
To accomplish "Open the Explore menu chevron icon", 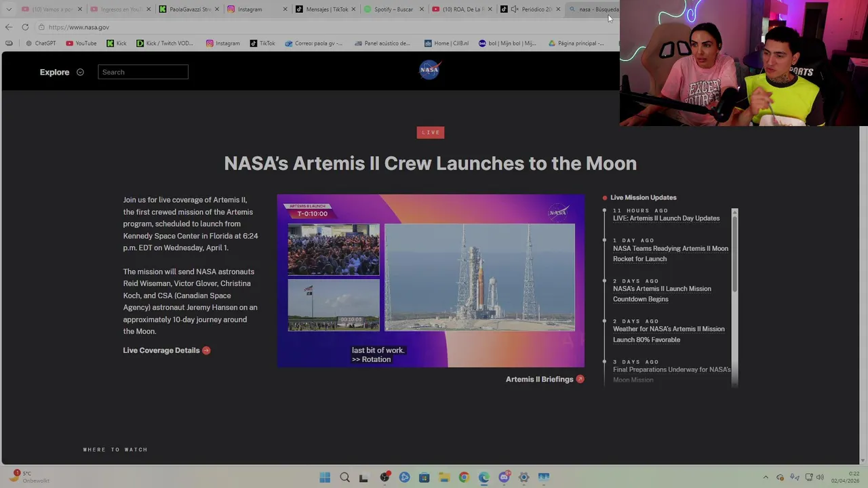I will click(80, 72).
